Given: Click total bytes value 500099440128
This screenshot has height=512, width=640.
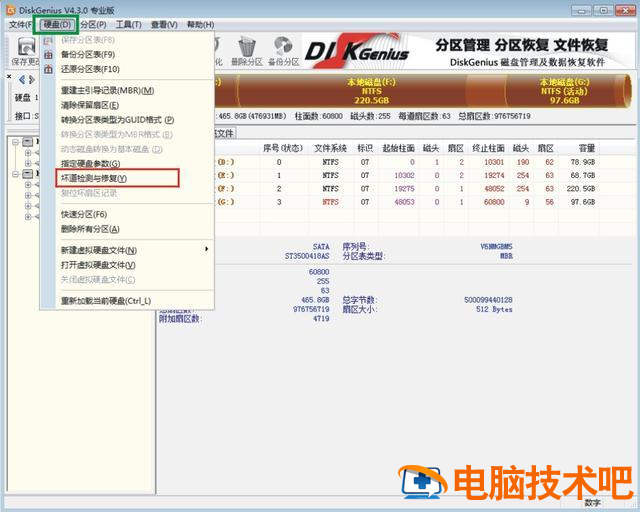Looking at the screenshot, I should 488,300.
